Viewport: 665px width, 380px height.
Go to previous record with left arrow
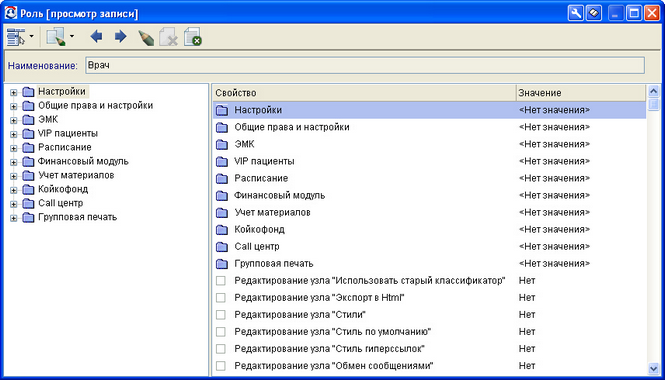click(97, 36)
